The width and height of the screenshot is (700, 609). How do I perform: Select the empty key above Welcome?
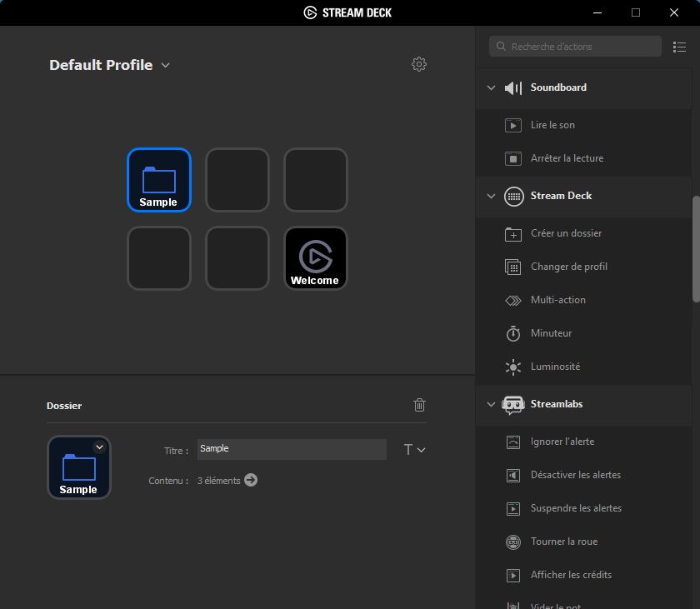click(x=316, y=180)
